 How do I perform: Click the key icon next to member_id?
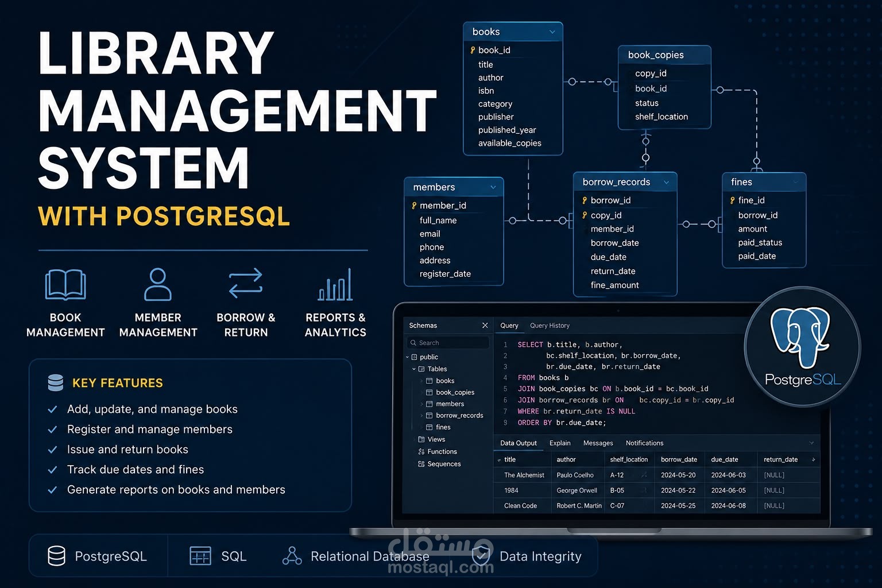coord(414,206)
